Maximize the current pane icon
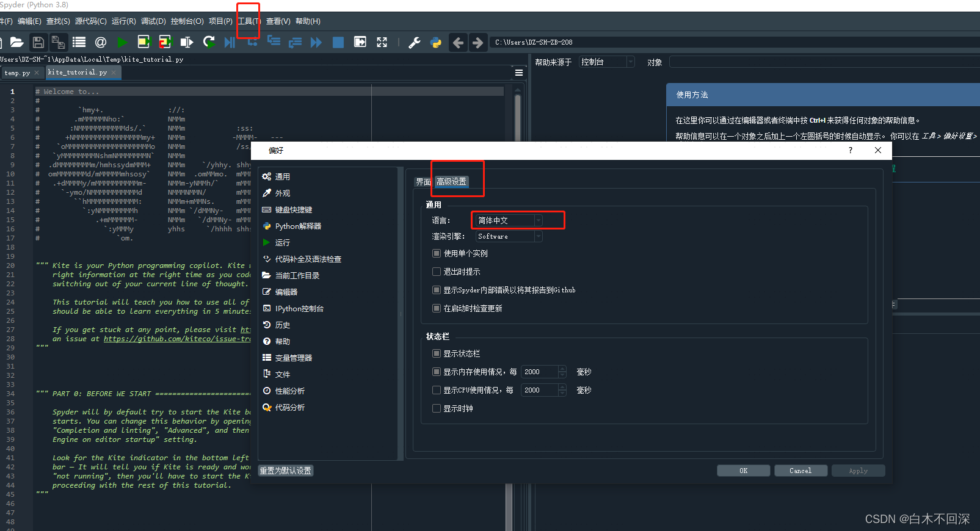 (360, 42)
